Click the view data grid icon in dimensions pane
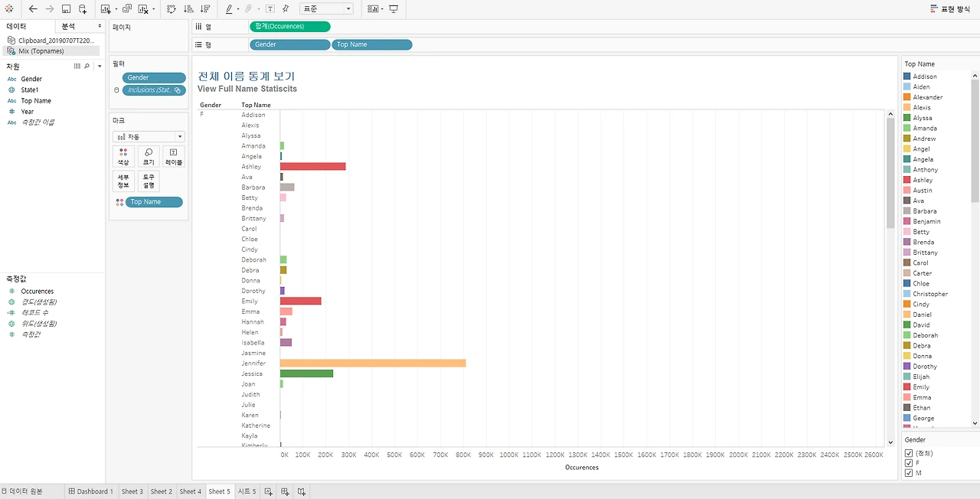980x499 pixels. pos(77,67)
